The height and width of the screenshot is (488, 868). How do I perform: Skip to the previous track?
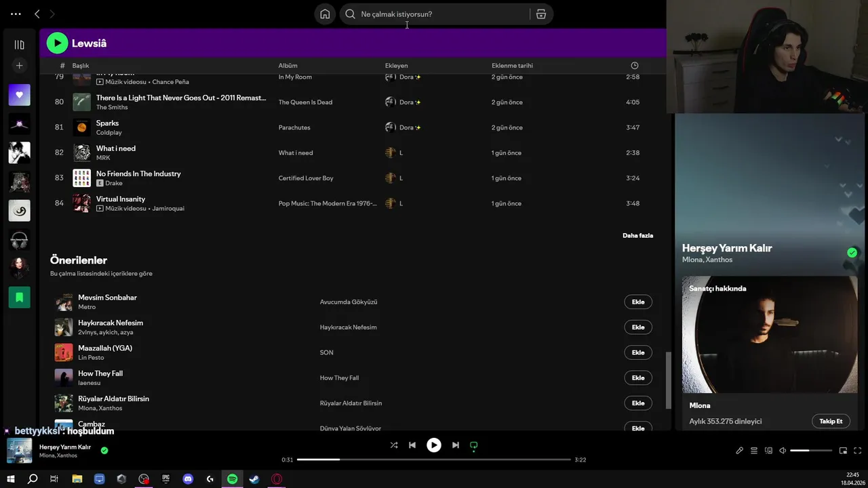tap(412, 445)
